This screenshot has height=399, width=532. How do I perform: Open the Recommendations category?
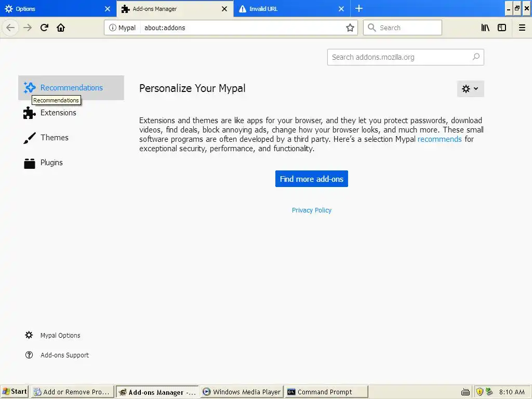coord(71,87)
